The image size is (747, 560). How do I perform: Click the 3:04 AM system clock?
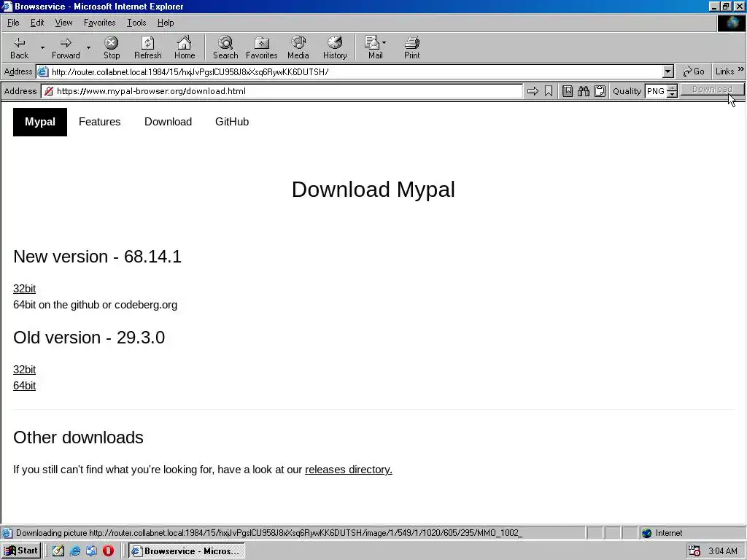[x=723, y=551]
